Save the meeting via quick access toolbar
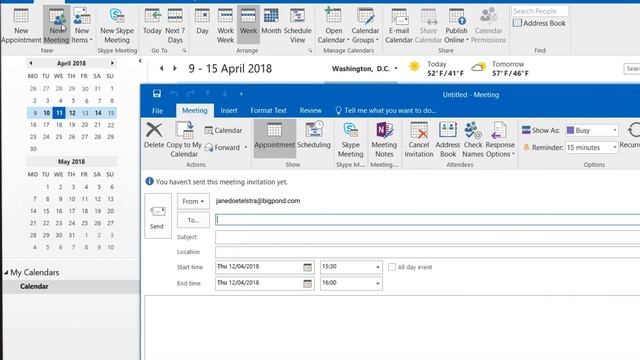 pos(157,94)
